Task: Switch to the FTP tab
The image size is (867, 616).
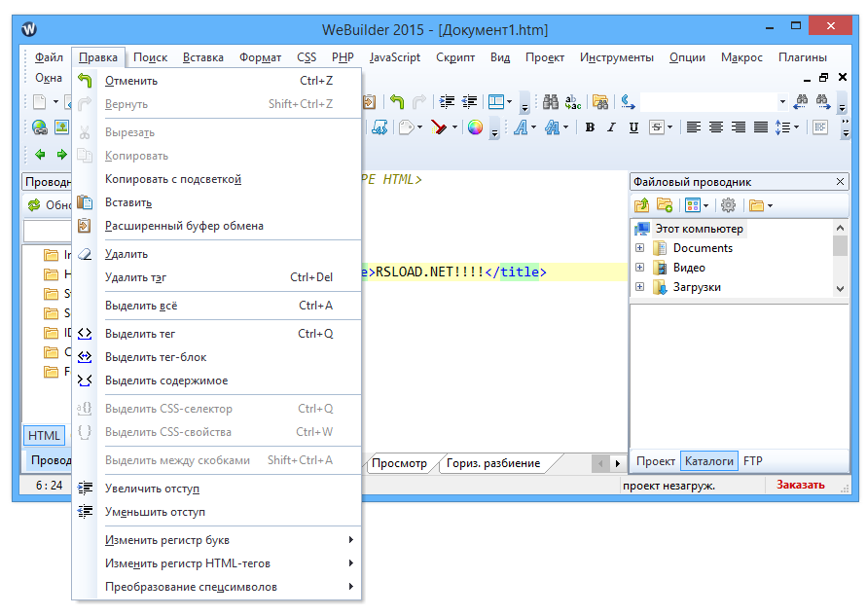Action: (x=753, y=461)
